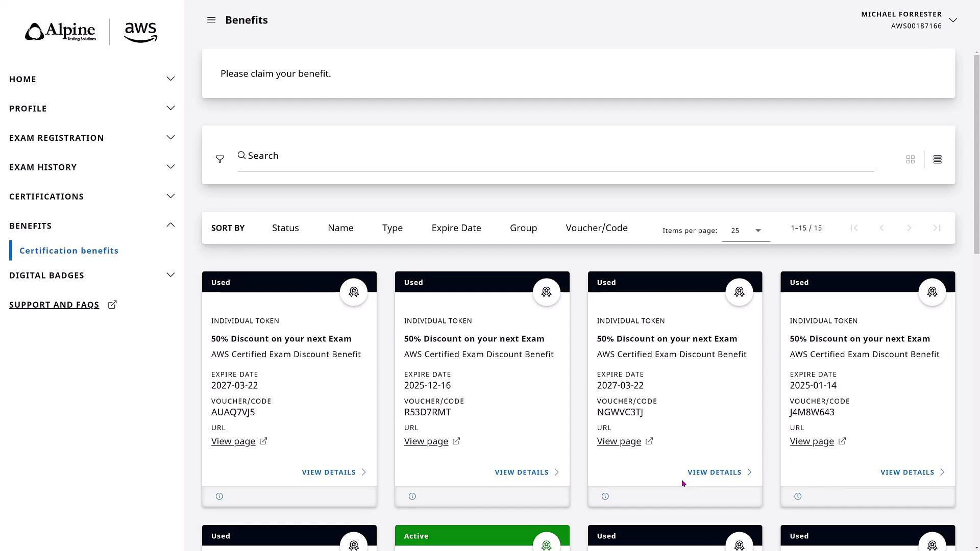The height and width of the screenshot is (551, 980).
Task: Click info icon on AUAQ7VJ5 card
Action: [x=219, y=496]
